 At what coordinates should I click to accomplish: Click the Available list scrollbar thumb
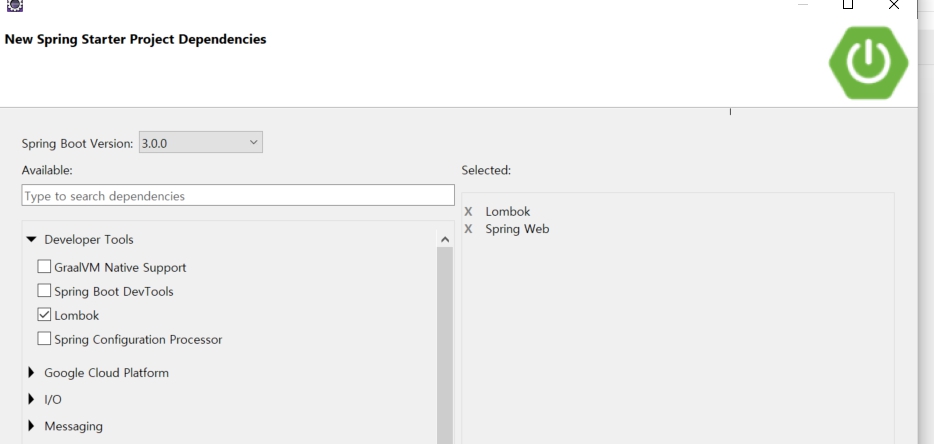point(445,346)
